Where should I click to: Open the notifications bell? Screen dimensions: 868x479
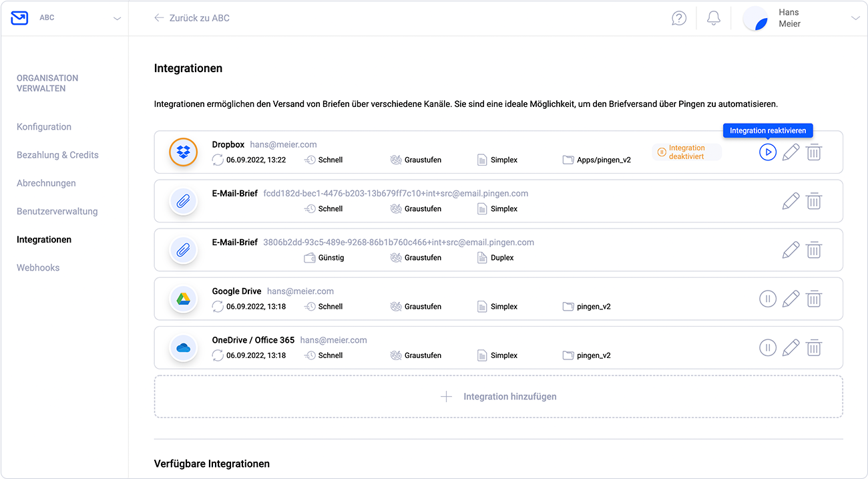pyautogui.click(x=714, y=18)
